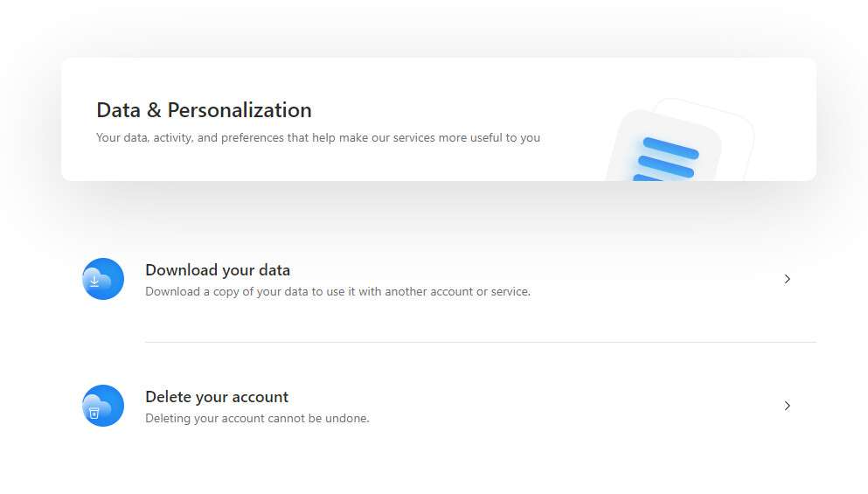Click the download arrow glyph inside cloud icon
The image size is (868, 494).
point(94,282)
